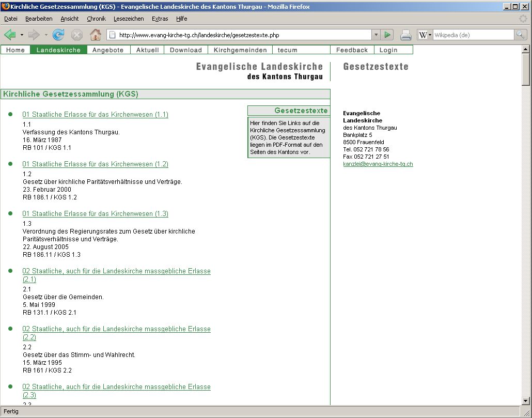Click the Stop loading icon
The height and width of the screenshot is (418, 532).
click(x=77, y=35)
